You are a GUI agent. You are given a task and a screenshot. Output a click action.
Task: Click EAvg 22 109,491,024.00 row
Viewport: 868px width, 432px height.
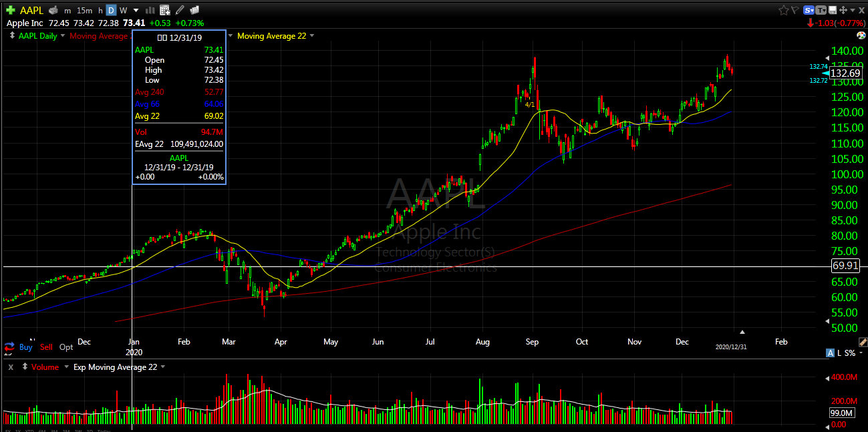179,144
